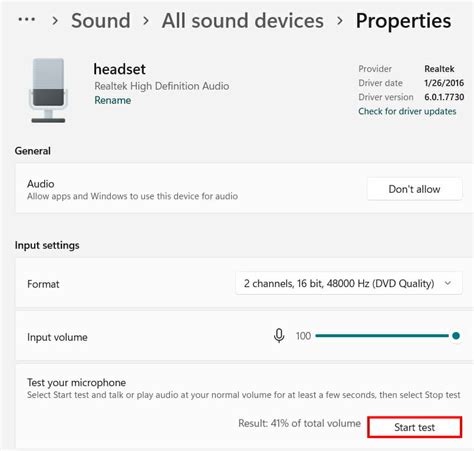The height and width of the screenshot is (451, 474).
Task: Open the Format quality dropdown
Action: point(349,284)
